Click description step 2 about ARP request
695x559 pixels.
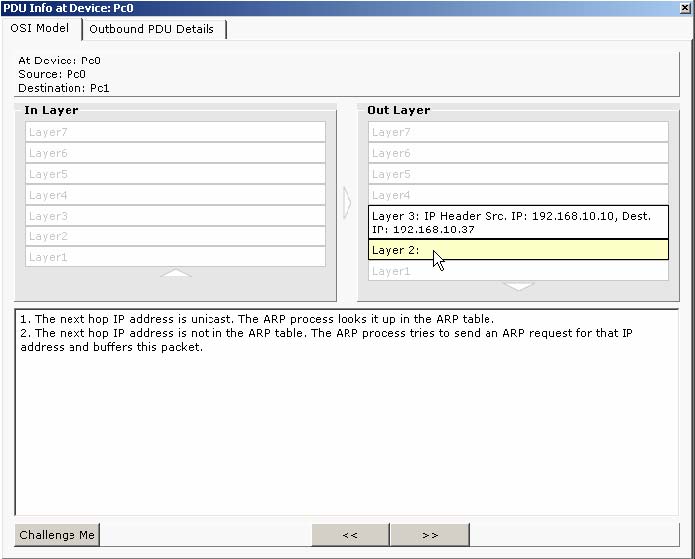[327, 340]
